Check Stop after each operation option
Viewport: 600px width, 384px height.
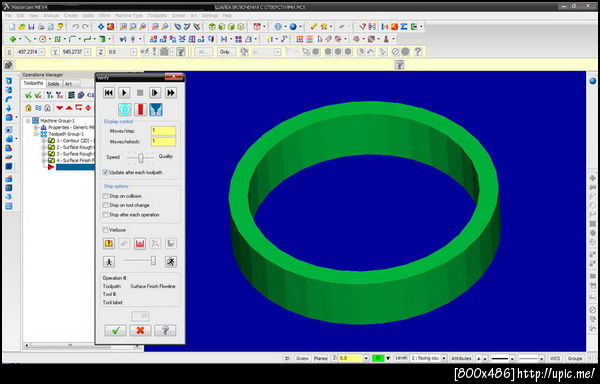point(105,215)
